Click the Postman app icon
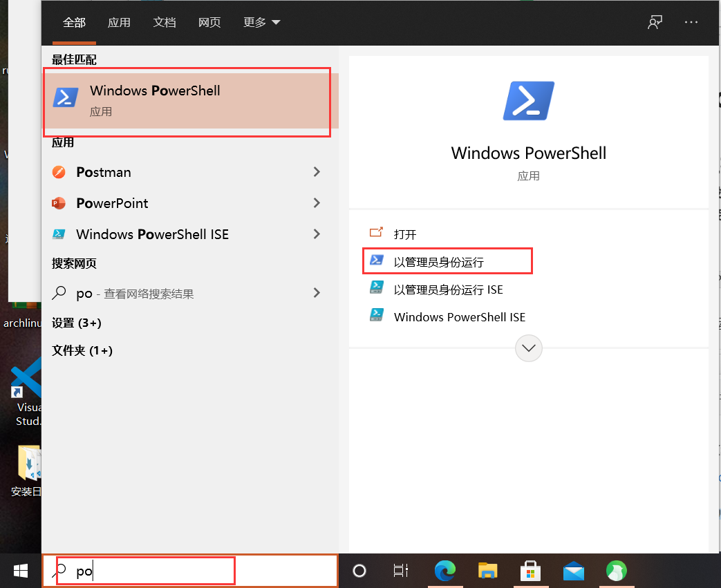 tap(59, 172)
